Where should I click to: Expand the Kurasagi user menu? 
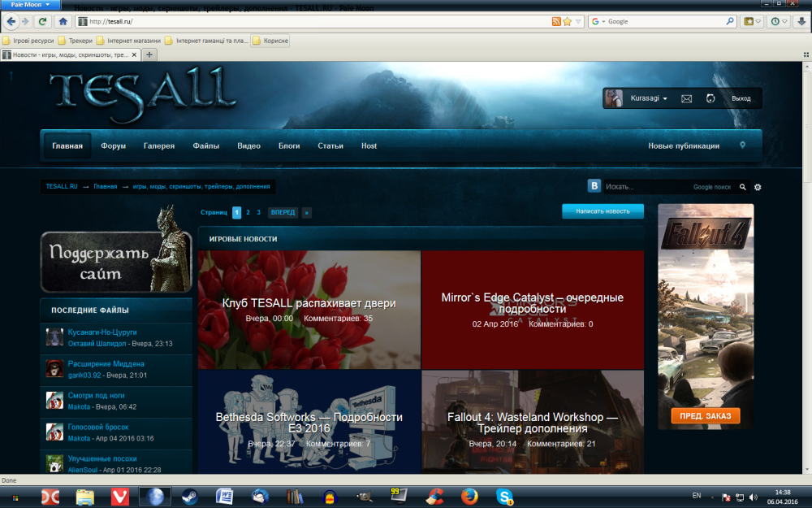648,98
